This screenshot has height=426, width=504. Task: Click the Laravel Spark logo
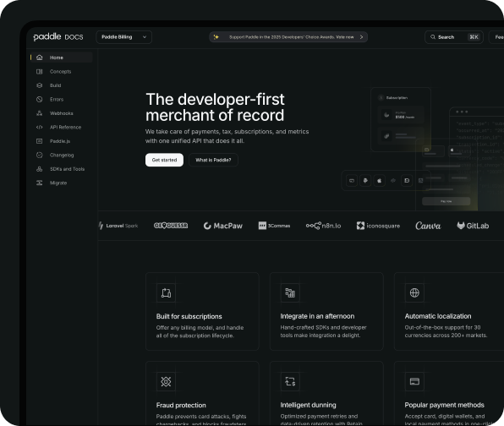[118, 226]
